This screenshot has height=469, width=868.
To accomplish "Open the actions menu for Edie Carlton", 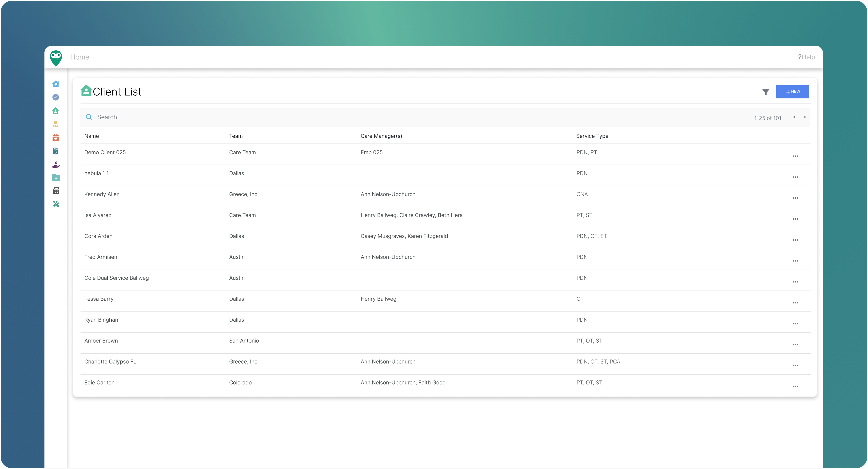I will coord(796,386).
